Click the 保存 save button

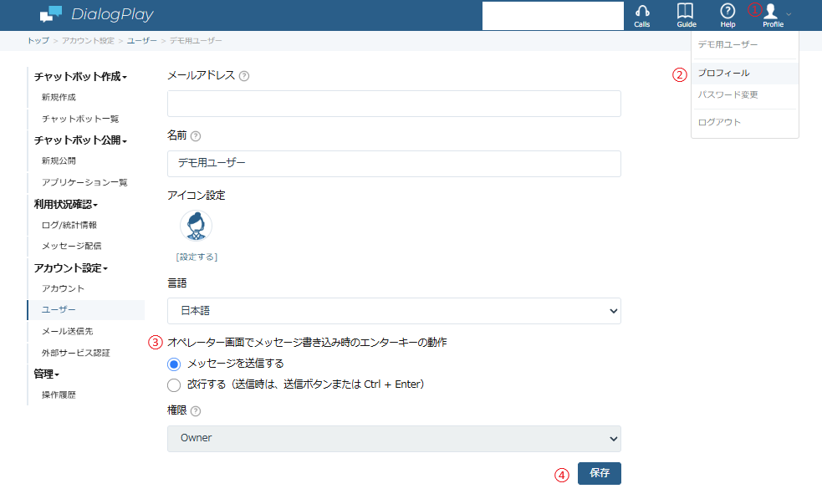600,473
